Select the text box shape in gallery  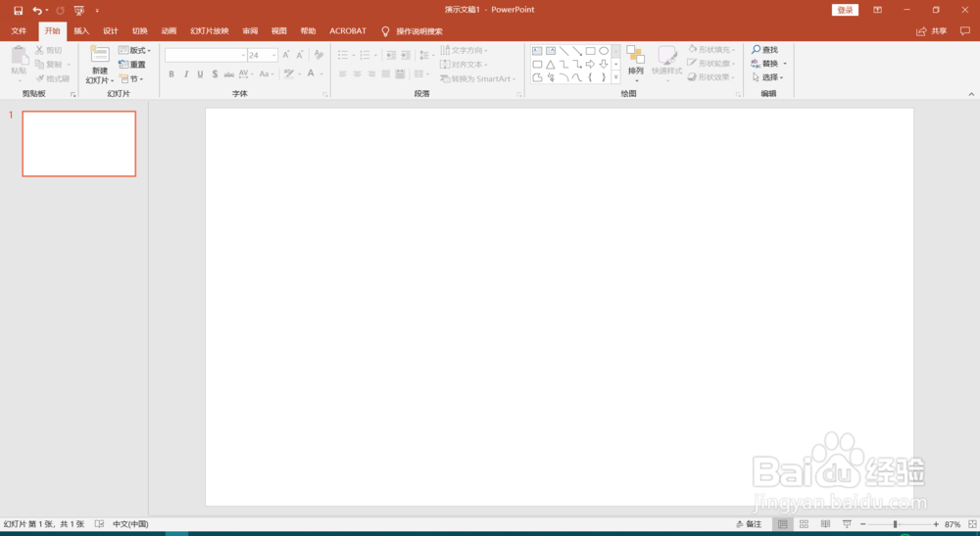[537, 51]
